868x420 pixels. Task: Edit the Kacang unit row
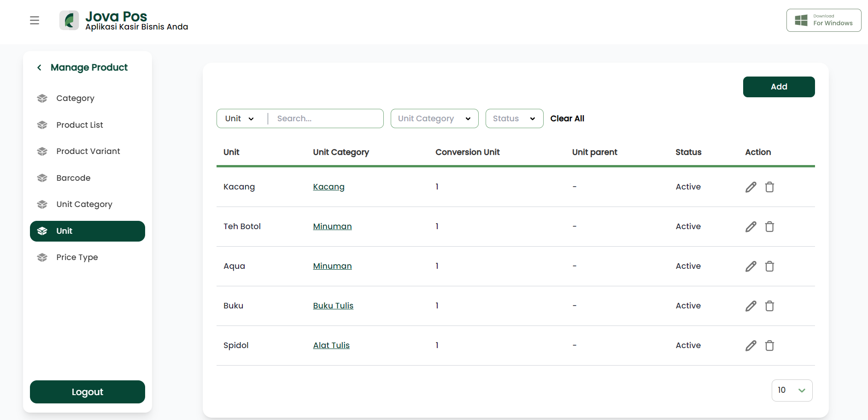751,187
